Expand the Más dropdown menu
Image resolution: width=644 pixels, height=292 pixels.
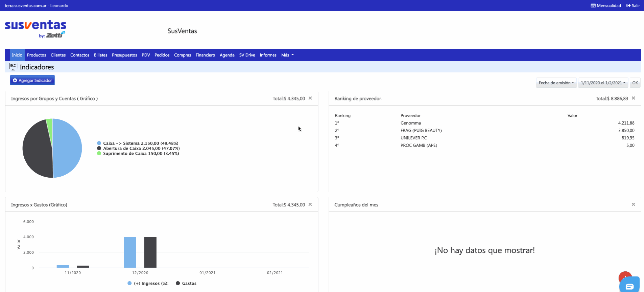pos(287,55)
